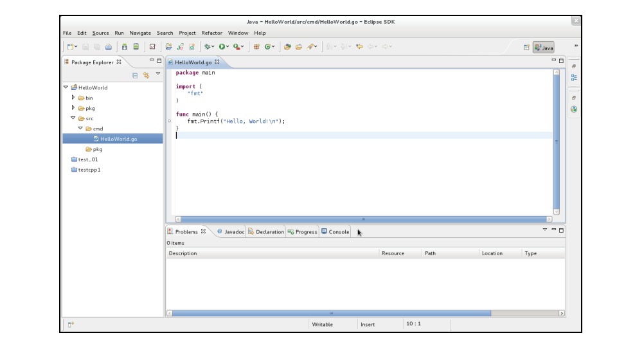Click the Outline view icon in right trim

tap(574, 78)
